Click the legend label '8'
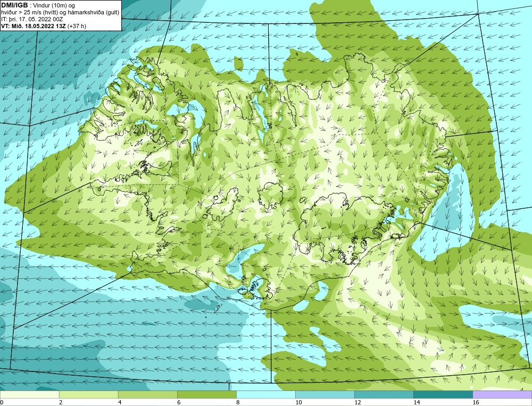This screenshot has width=532, height=406. coord(238,402)
